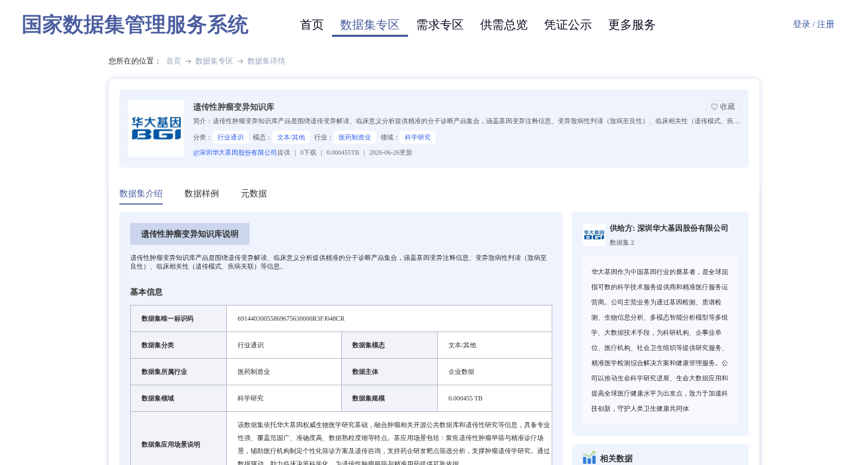The width and height of the screenshot is (868, 465).
Task: Open the @深圳华大基因股份有限公司 provider link
Action: click(x=235, y=152)
